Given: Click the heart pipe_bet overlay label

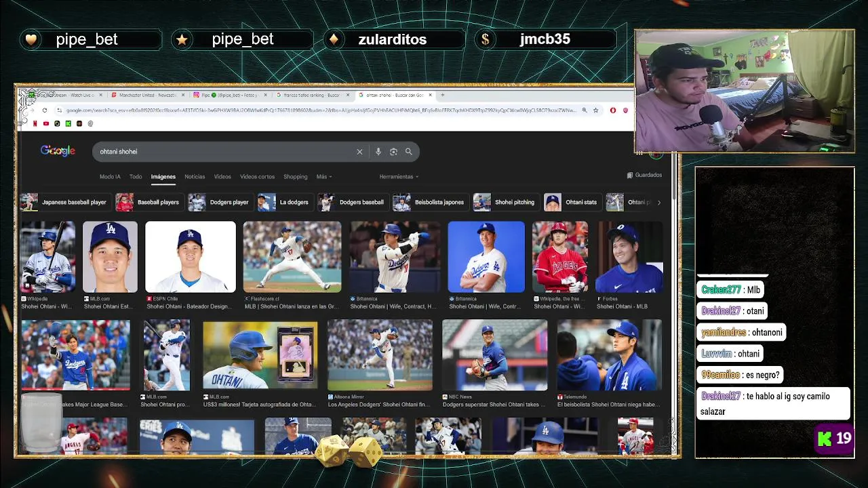Looking at the screenshot, I should tap(91, 39).
